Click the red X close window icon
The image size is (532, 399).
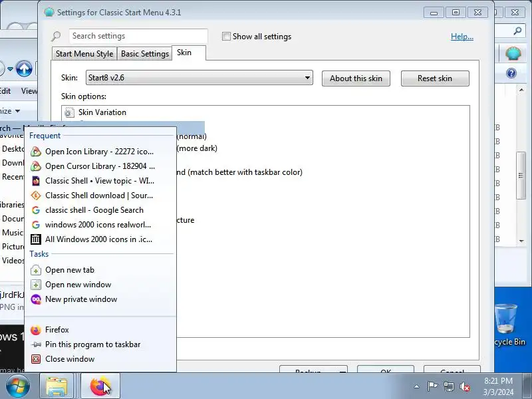click(x=36, y=359)
